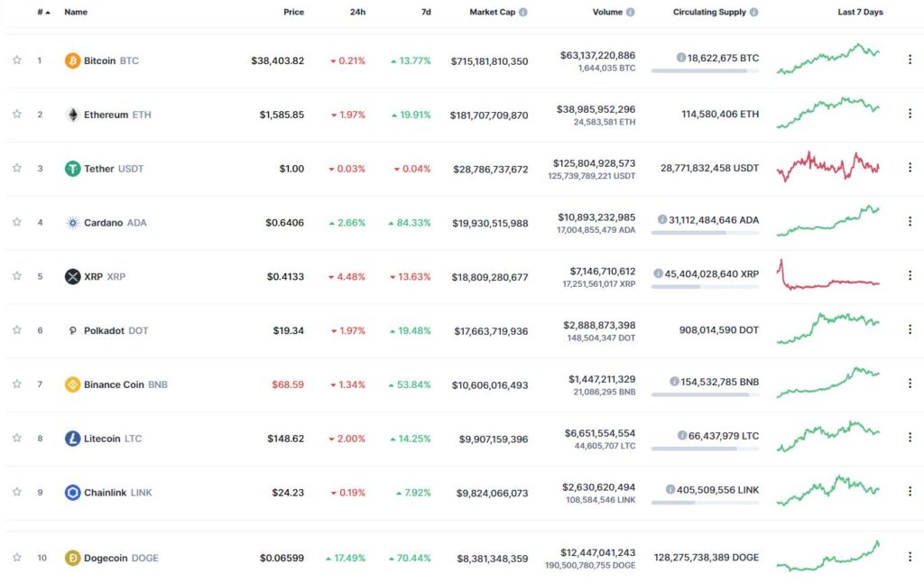Open Tether's red 7-day sparkline chart
The width and height of the screenshot is (924, 583).
coord(828,166)
